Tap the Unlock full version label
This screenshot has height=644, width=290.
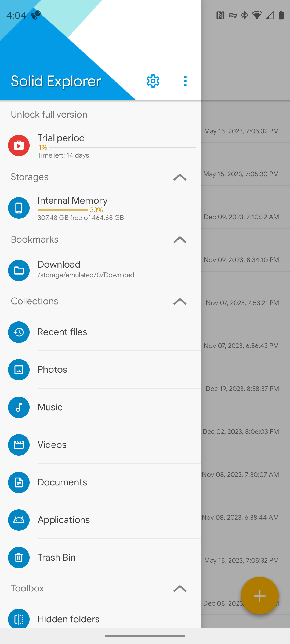(49, 115)
